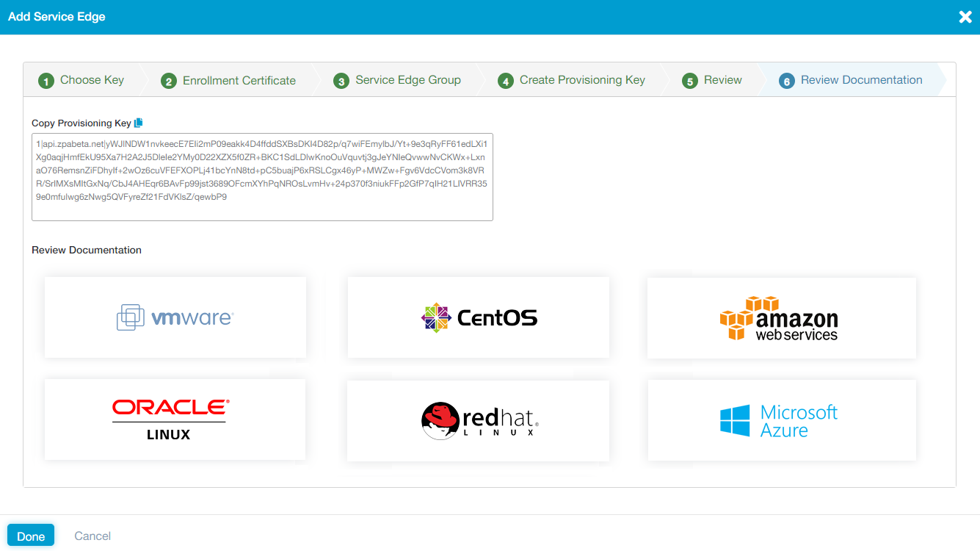
Task: Select the Microsoft Azure documentation card
Action: click(x=780, y=419)
